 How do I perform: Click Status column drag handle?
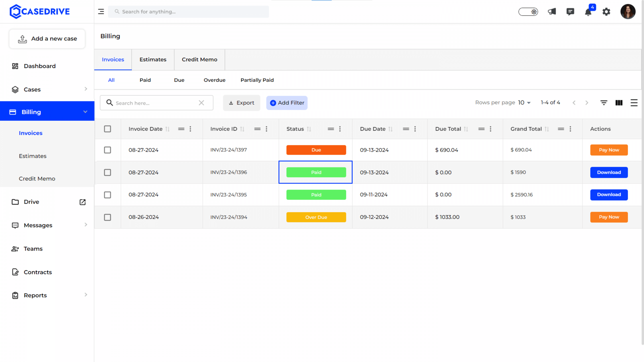tap(331, 129)
